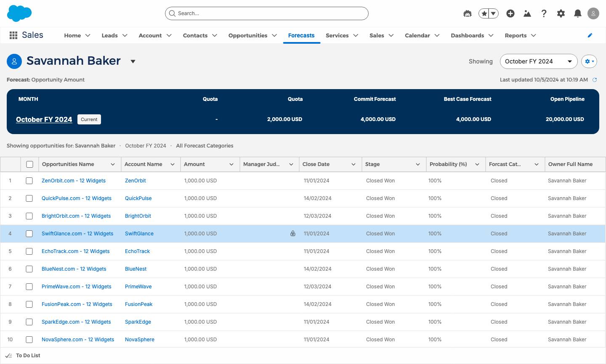606x364 pixels.
Task: Open the Notifications bell
Action: pos(578,13)
